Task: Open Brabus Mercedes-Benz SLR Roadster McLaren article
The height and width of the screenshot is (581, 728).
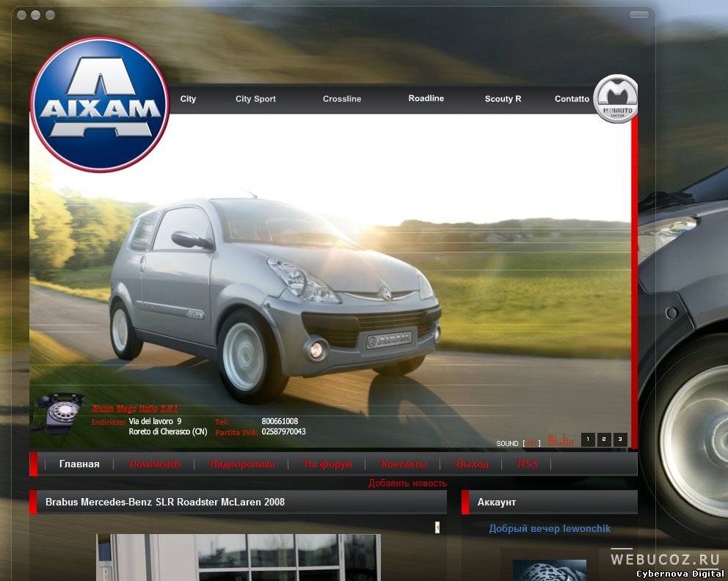Action: pyautogui.click(x=165, y=502)
